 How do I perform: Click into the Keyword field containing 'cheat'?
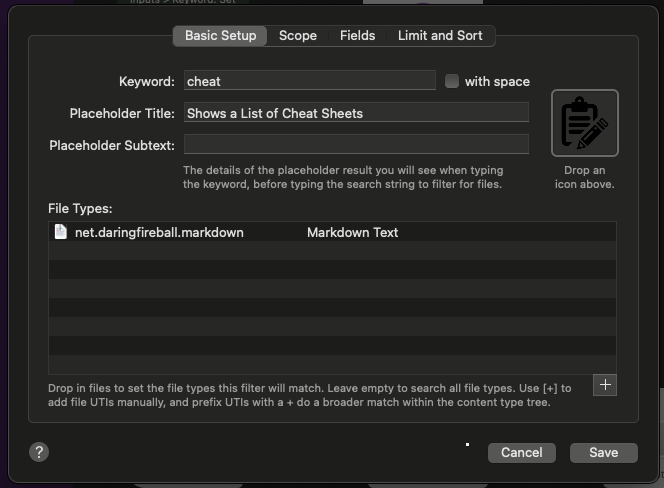click(x=309, y=81)
